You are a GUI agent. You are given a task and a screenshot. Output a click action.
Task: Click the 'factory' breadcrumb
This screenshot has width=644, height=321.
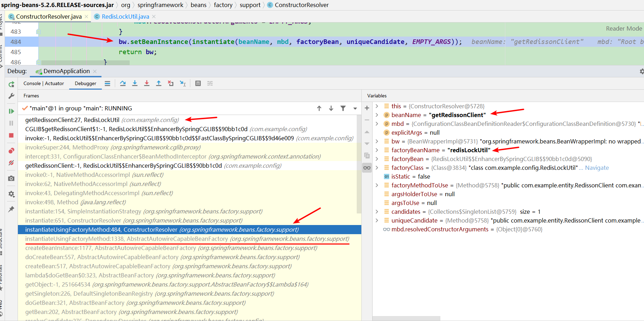(x=223, y=5)
